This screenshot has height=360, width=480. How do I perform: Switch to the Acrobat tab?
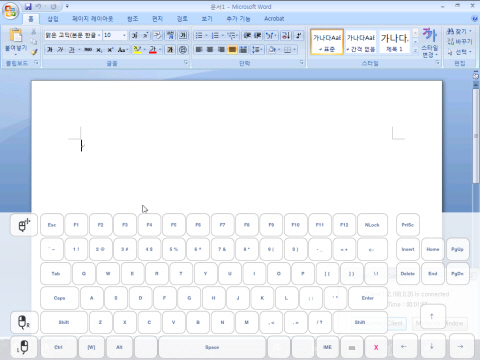(274, 19)
